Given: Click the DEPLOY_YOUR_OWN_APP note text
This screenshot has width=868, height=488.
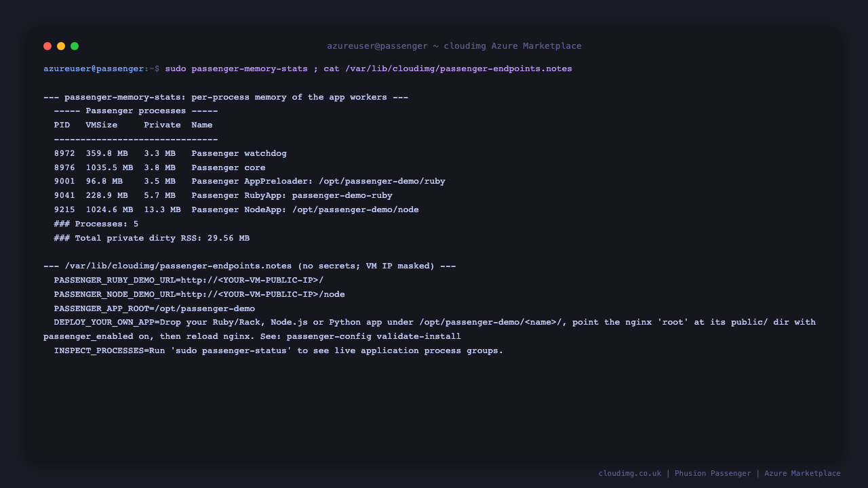Looking at the screenshot, I should click(x=430, y=329).
